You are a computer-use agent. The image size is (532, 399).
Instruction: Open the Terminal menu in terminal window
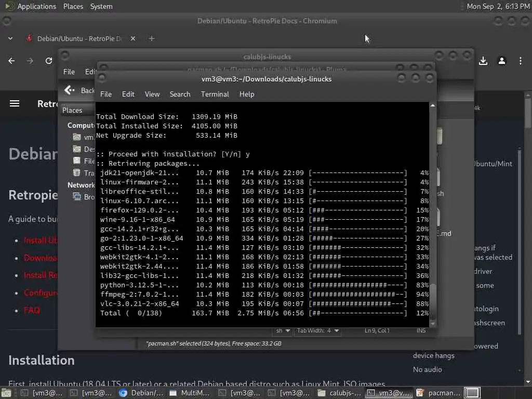point(215,95)
